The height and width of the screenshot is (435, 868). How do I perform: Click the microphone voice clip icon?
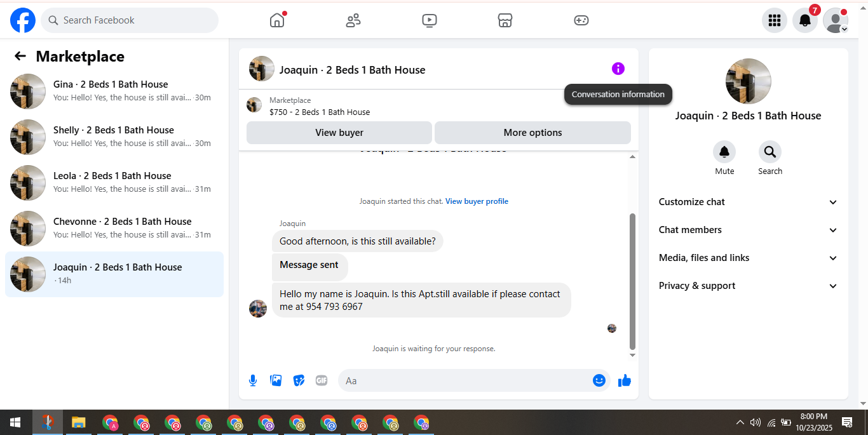pos(253,380)
